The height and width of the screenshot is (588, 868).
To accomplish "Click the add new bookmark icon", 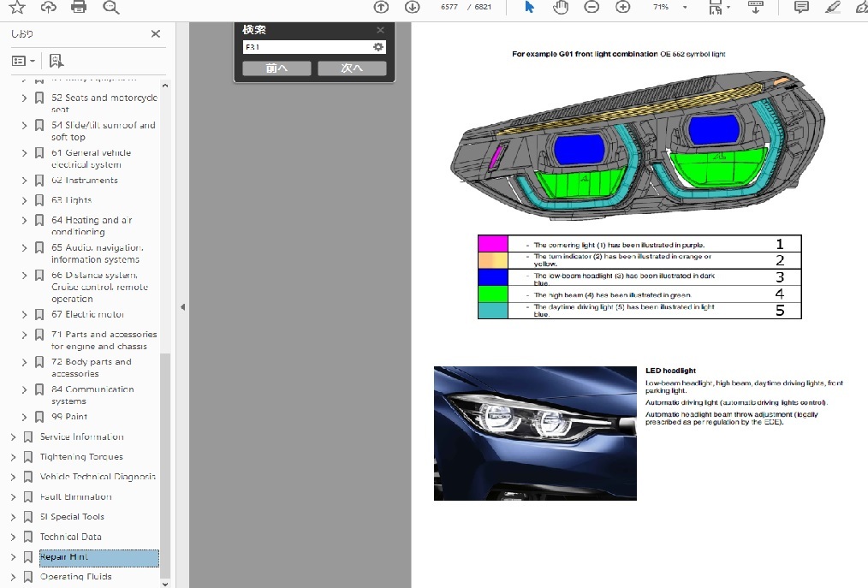I will [56, 61].
